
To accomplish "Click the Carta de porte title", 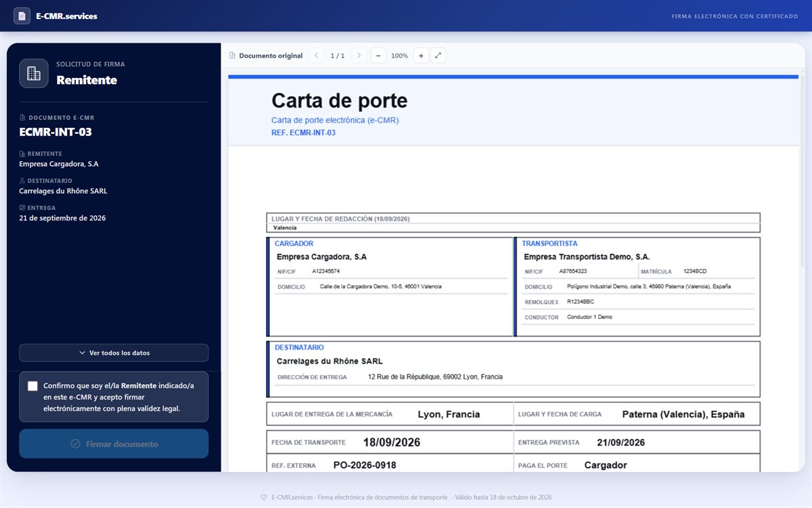I will click(339, 101).
